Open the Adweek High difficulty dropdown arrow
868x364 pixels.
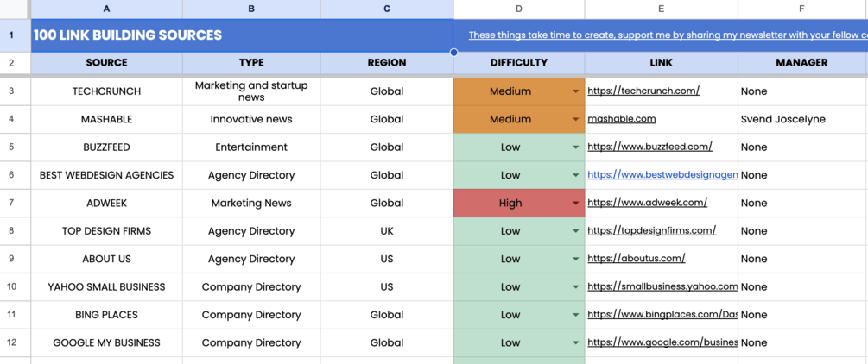[x=576, y=204]
